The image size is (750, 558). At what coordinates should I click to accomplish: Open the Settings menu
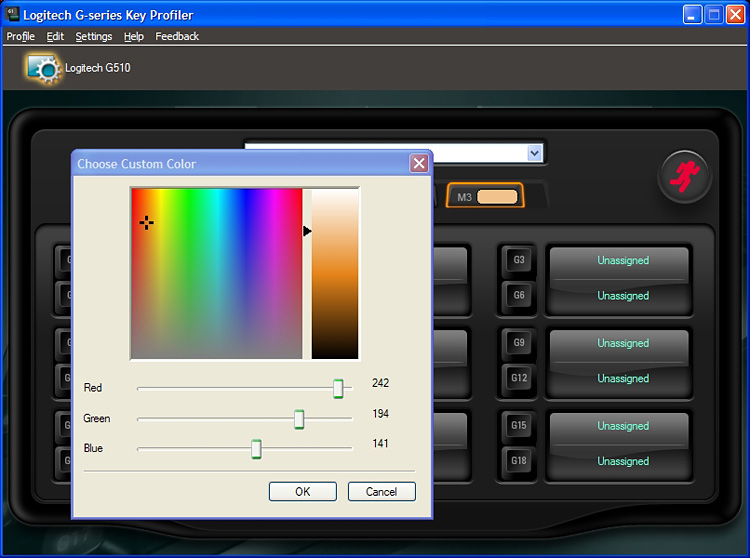[94, 36]
